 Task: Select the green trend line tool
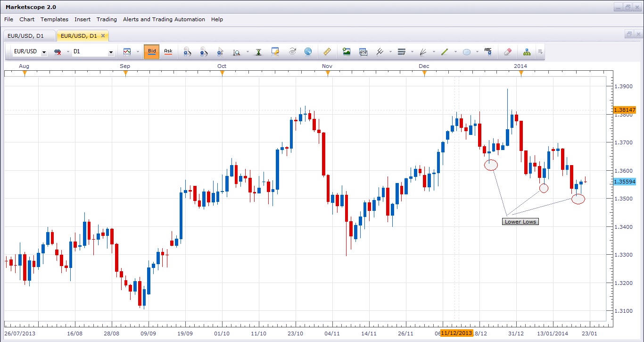click(x=445, y=51)
